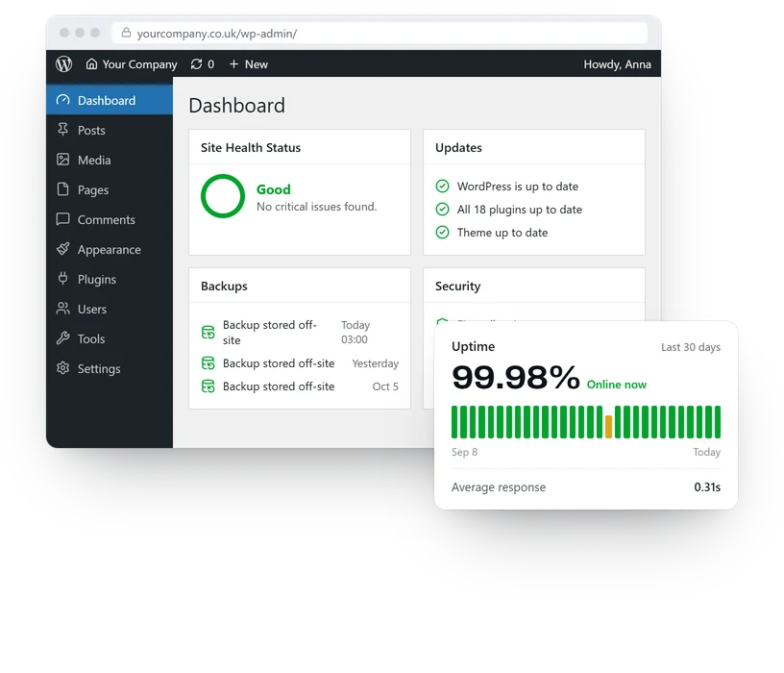Click the padlock icon in address bar
This screenshot has width=784, height=673.
click(126, 33)
